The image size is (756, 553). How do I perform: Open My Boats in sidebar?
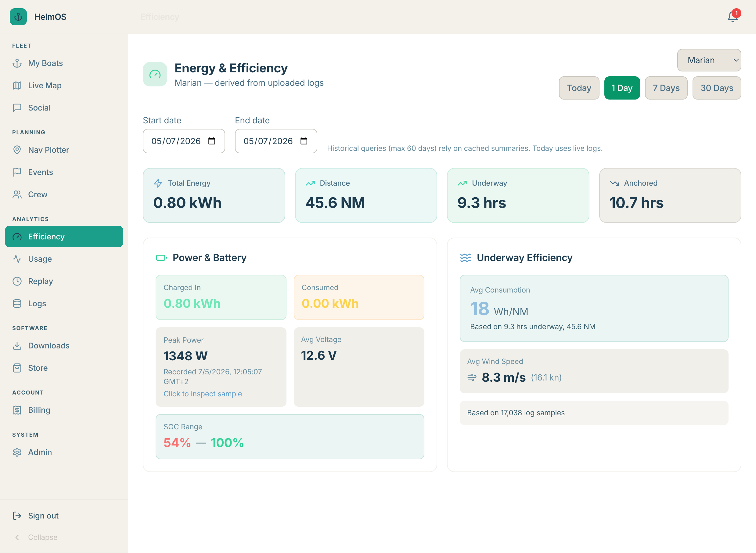tap(64, 63)
